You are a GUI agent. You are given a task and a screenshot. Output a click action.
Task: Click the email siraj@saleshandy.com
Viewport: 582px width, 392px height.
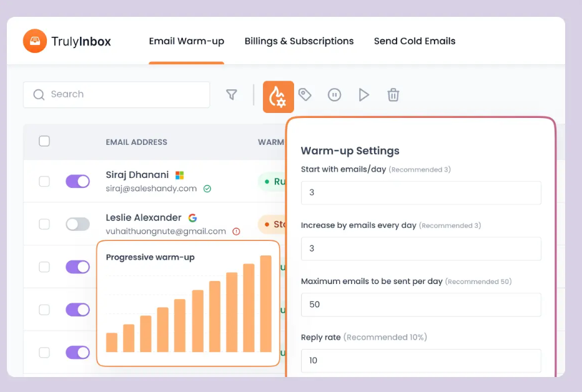point(151,189)
